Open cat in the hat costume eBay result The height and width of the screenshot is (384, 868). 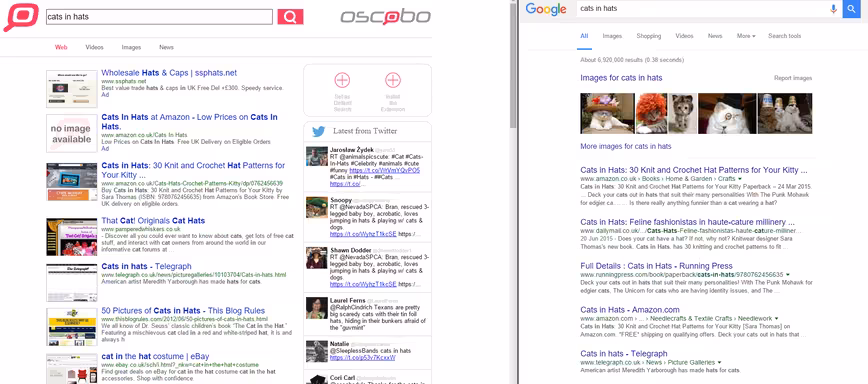(155, 356)
